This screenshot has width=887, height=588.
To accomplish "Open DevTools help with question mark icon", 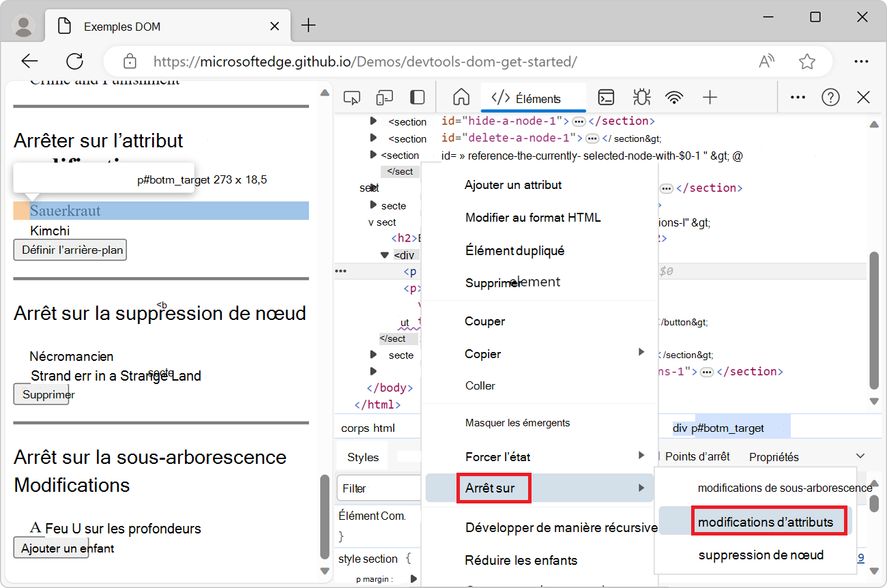I will 830,97.
